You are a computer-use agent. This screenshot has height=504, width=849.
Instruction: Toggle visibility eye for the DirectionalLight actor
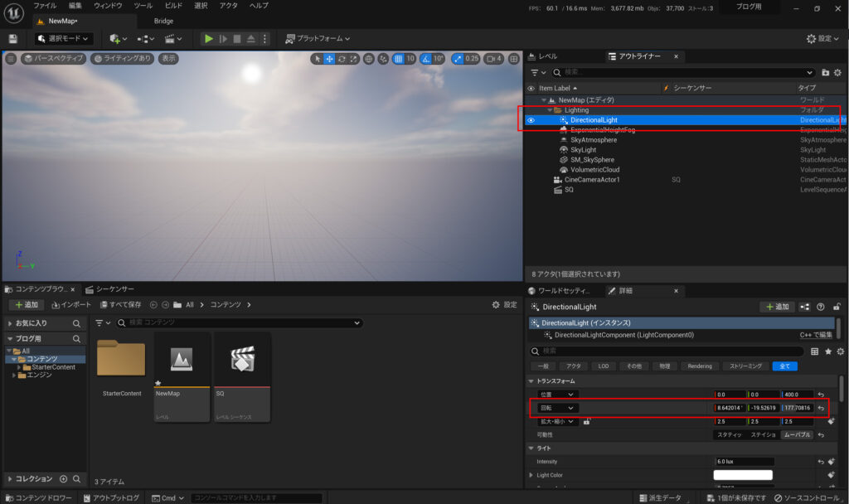[531, 120]
